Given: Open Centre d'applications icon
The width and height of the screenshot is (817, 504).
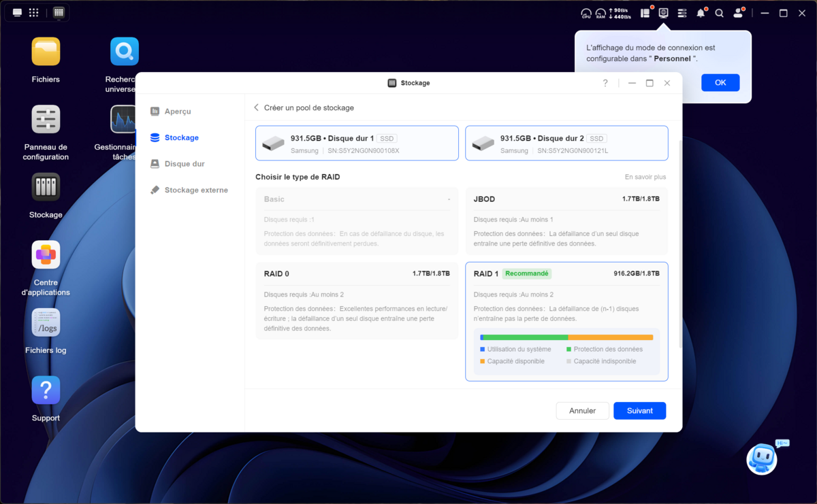Looking at the screenshot, I should [46, 256].
